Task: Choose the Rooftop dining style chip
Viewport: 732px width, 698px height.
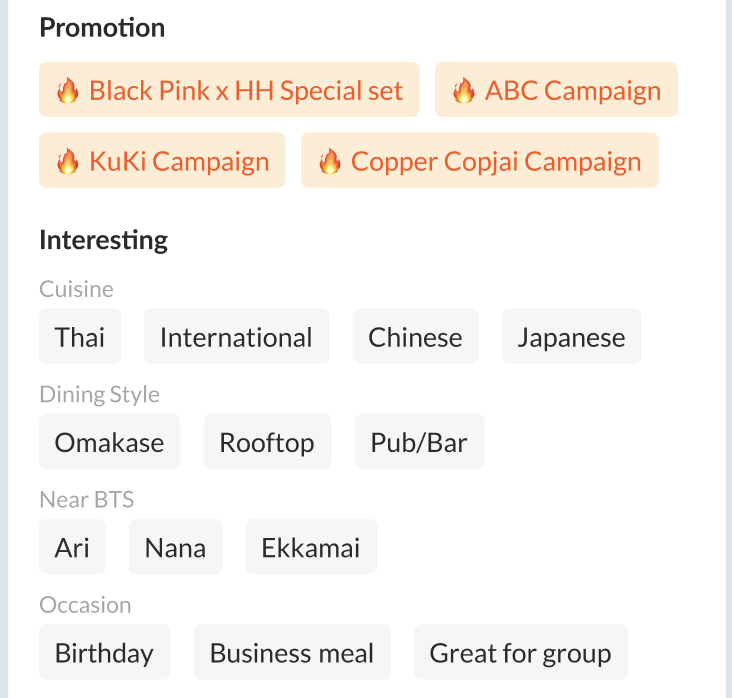Action: click(x=267, y=442)
